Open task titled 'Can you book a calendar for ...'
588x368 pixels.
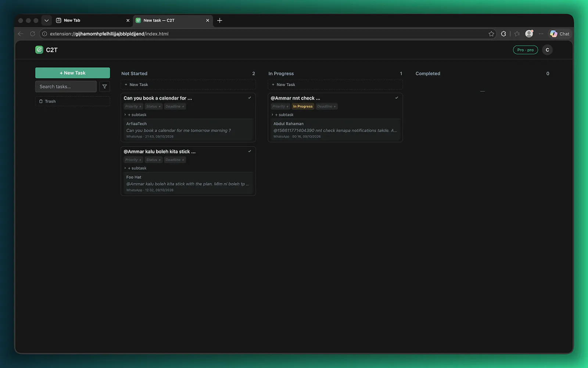pyautogui.click(x=158, y=98)
